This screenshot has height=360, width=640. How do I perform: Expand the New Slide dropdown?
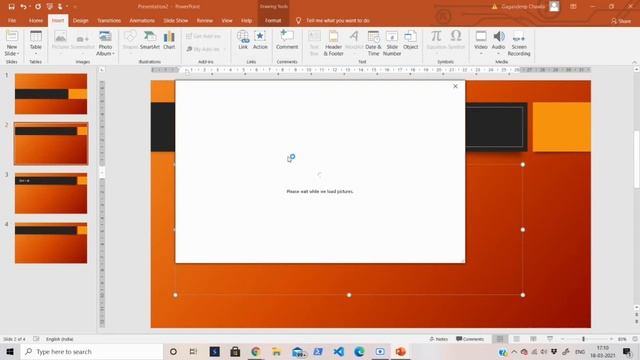[12, 53]
